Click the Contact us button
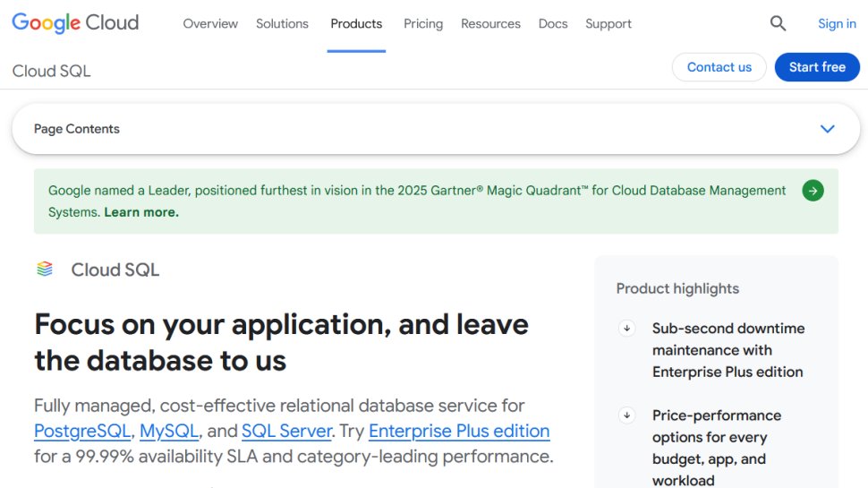This screenshot has height=488, width=868. (719, 67)
